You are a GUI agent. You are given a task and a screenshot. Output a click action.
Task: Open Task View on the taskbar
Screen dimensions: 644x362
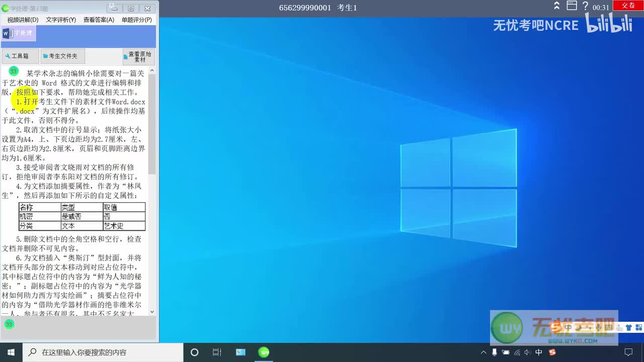(x=217, y=352)
